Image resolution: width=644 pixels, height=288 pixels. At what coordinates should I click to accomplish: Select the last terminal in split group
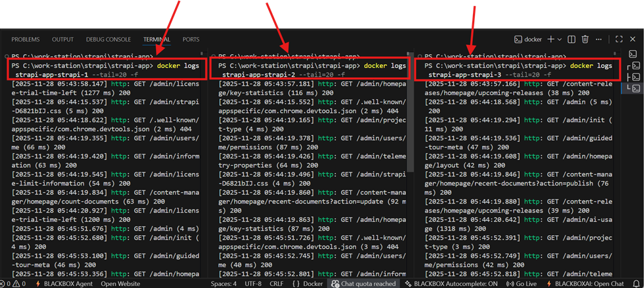[x=634, y=89]
